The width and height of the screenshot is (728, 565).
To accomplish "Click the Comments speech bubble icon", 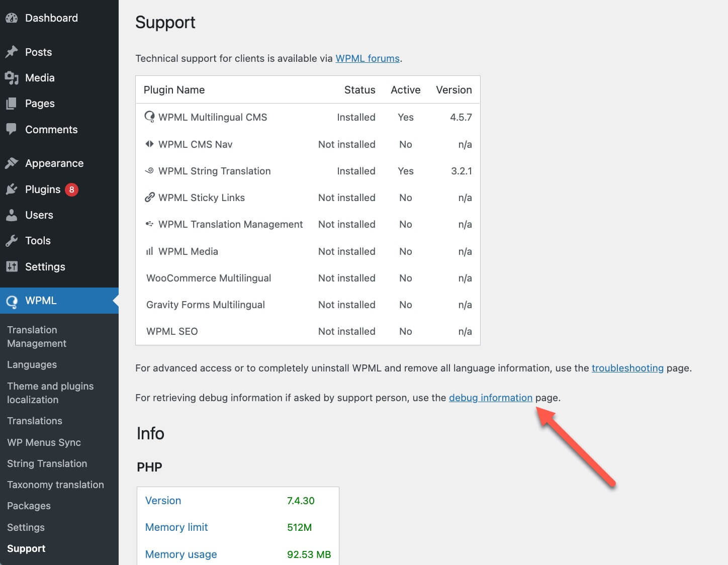I will [12, 129].
